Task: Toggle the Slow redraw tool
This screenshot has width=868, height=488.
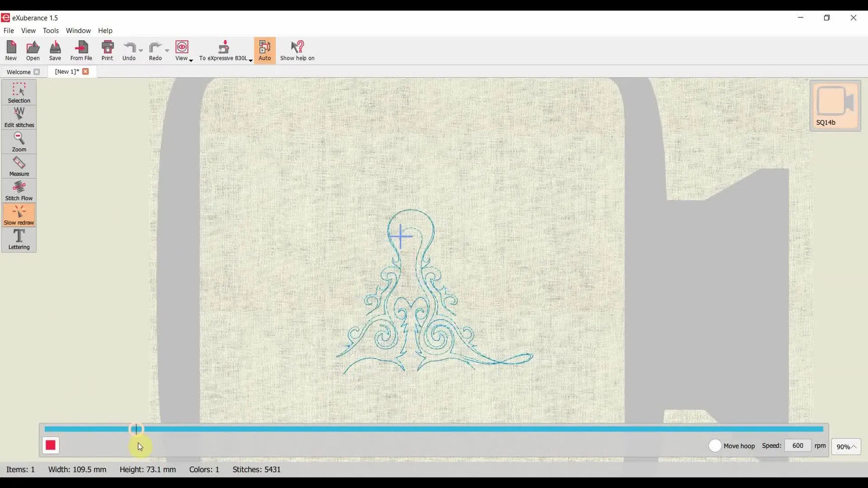Action: tap(19, 214)
